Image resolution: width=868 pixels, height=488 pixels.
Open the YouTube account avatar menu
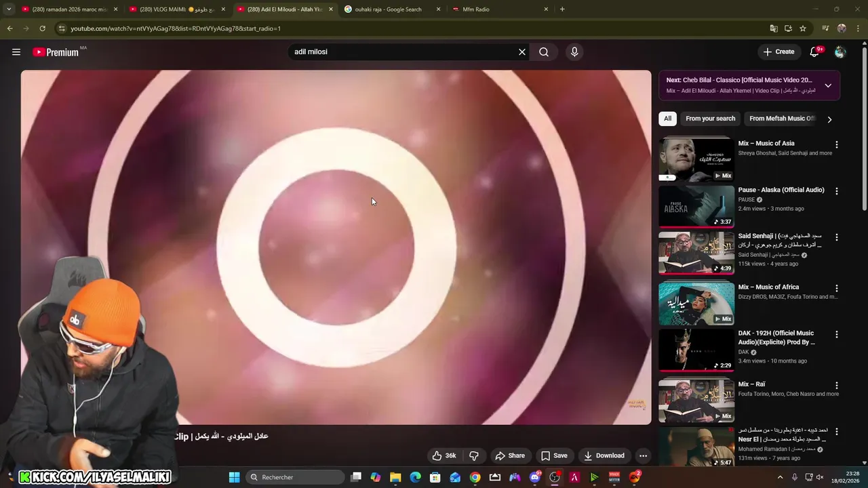coord(840,52)
